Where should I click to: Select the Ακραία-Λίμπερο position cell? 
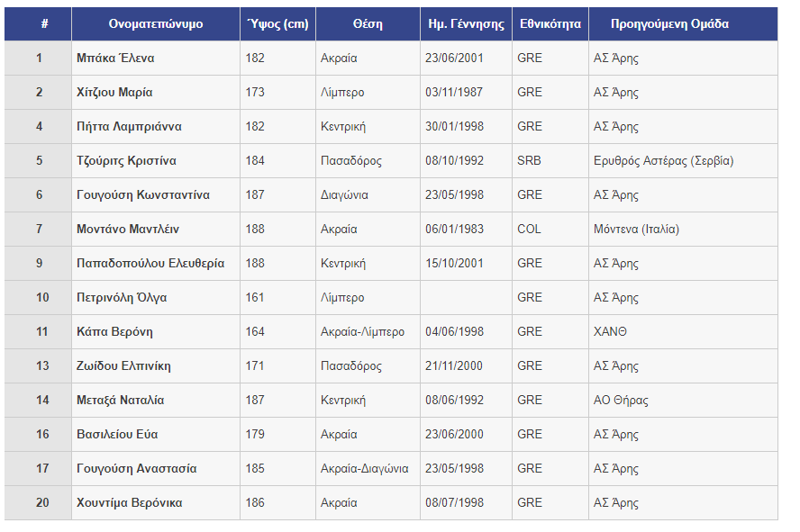click(x=368, y=332)
